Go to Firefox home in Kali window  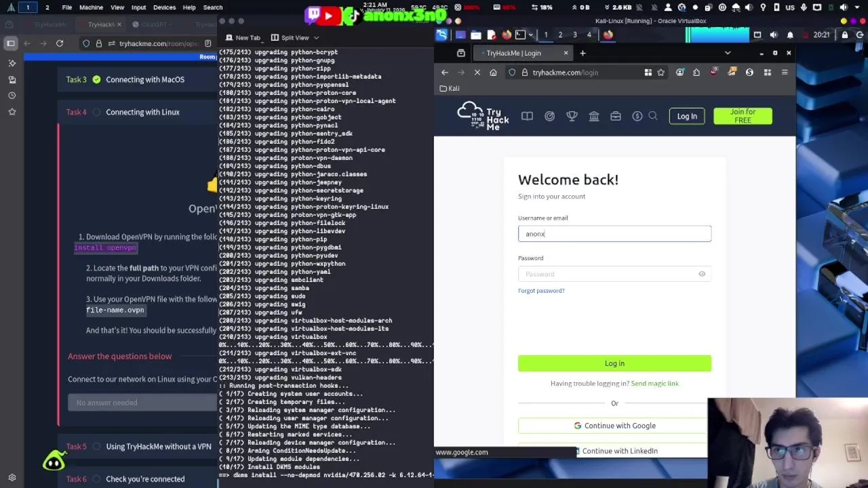point(493,73)
